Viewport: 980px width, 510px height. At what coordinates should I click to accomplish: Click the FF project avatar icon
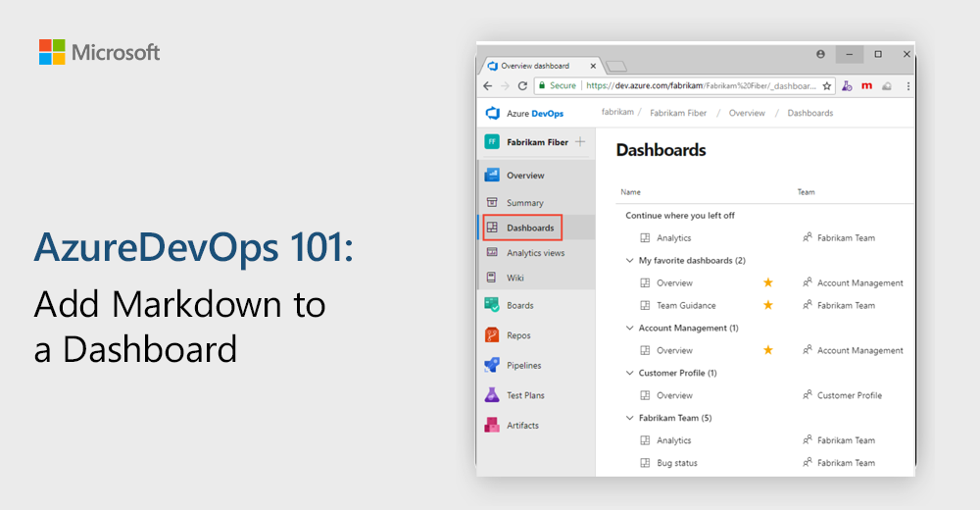click(x=492, y=142)
